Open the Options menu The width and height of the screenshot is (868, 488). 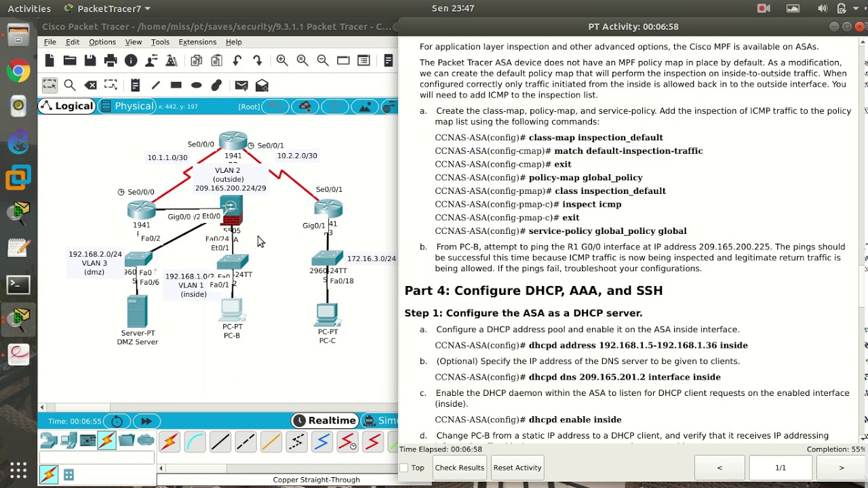(x=102, y=42)
